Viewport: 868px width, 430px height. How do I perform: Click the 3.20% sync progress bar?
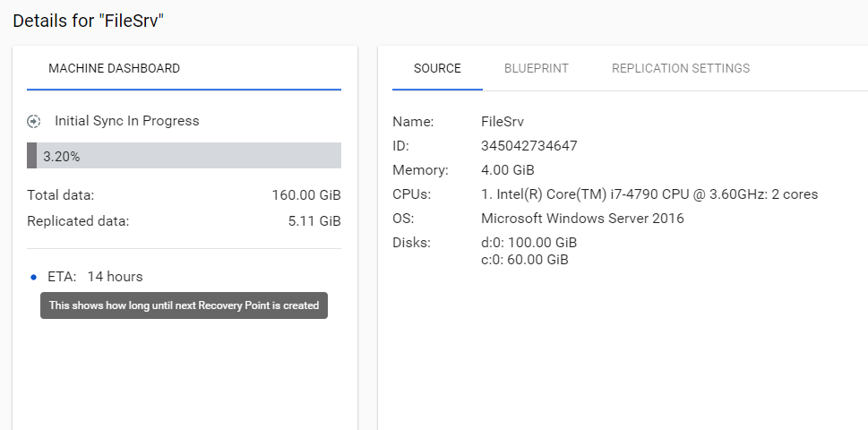tap(184, 156)
